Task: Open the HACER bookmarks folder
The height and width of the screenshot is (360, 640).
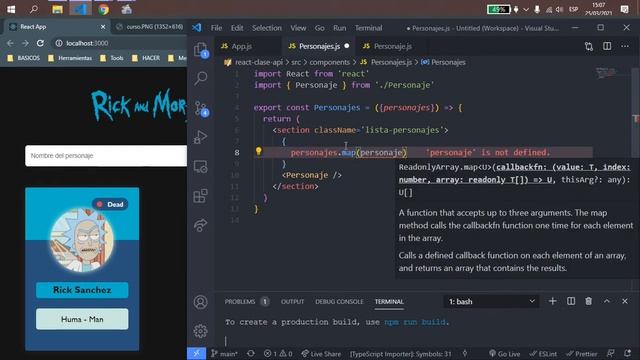Action: coord(146,58)
